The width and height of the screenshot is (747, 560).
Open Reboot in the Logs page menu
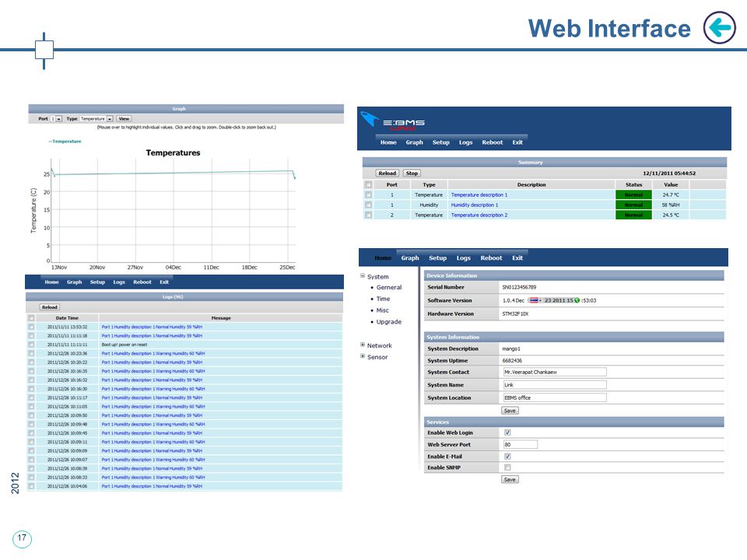click(x=142, y=282)
